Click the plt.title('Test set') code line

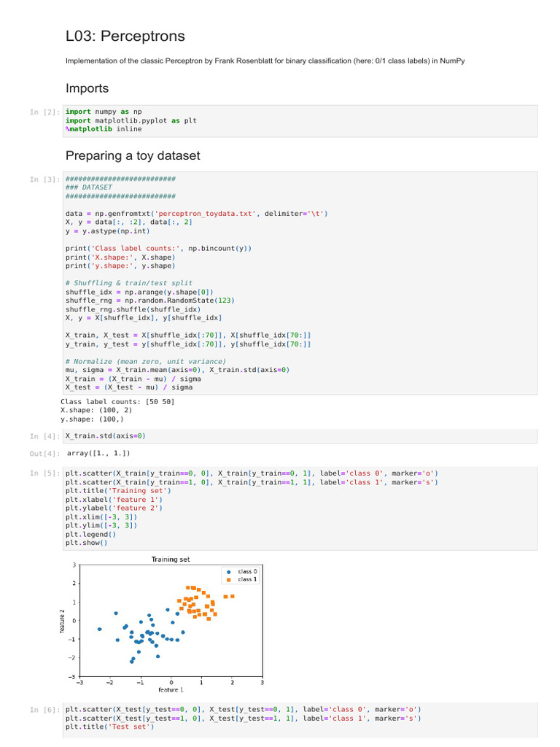click(x=110, y=727)
